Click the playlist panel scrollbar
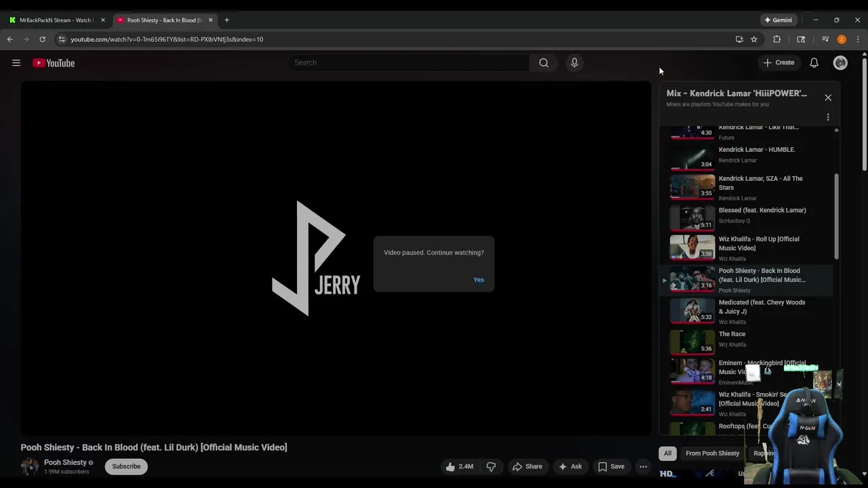This screenshot has height=488, width=868. (836, 217)
